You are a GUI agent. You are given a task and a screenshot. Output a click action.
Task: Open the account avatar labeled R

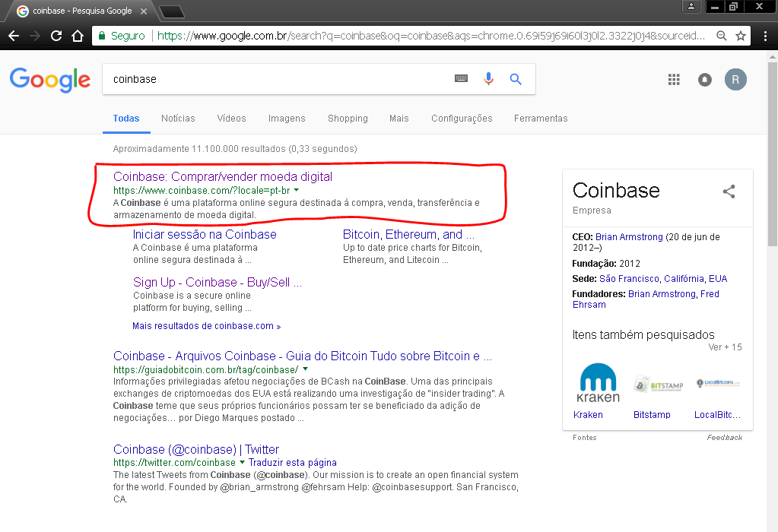735,79
